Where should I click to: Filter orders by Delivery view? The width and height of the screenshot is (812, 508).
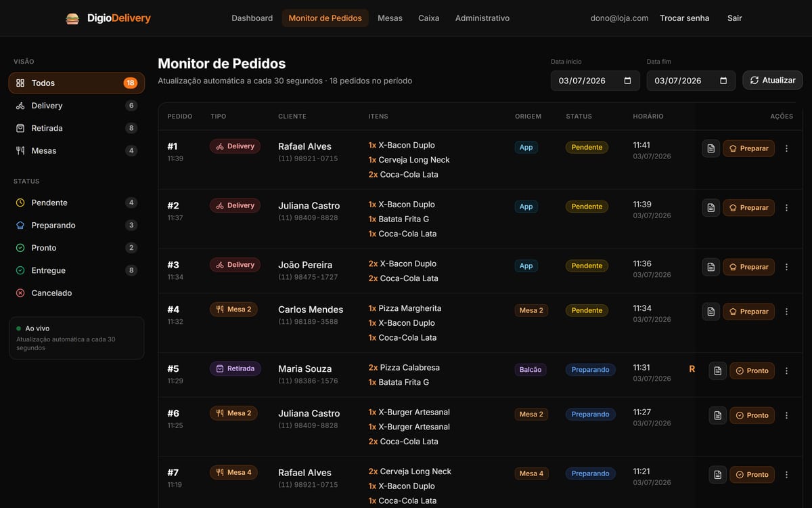pos(76,106)
